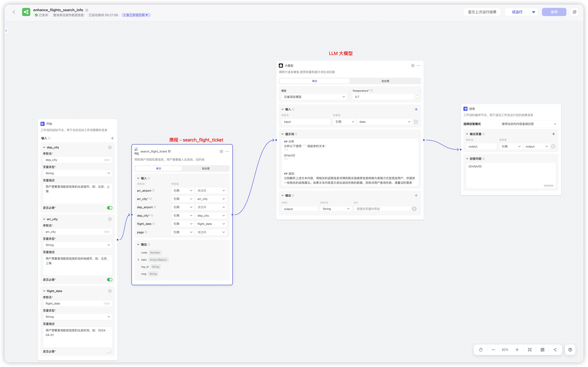Open more options for search_flight_ticket node

227,151
